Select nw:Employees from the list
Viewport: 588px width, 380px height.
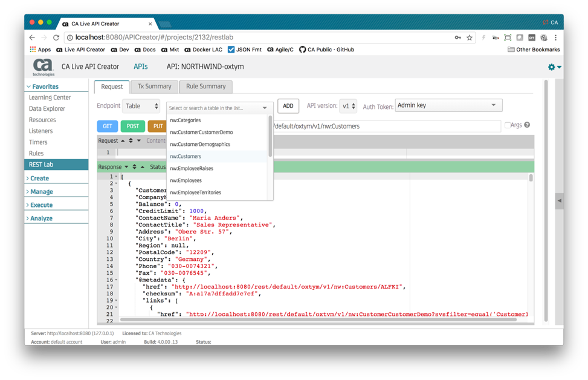point(218,180)
